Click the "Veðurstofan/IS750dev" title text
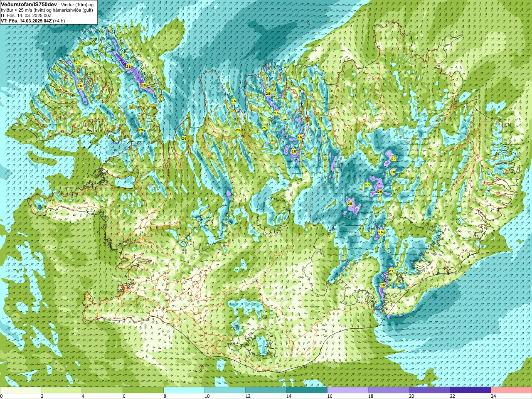The image size is (532, 399). 29,4
